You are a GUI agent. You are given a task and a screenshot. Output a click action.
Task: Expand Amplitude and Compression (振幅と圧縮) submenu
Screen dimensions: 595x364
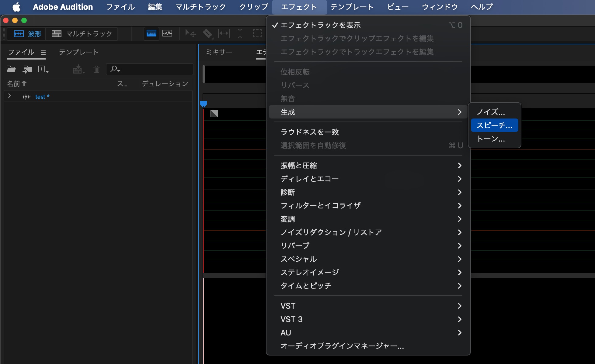click(x=368, y=166)
